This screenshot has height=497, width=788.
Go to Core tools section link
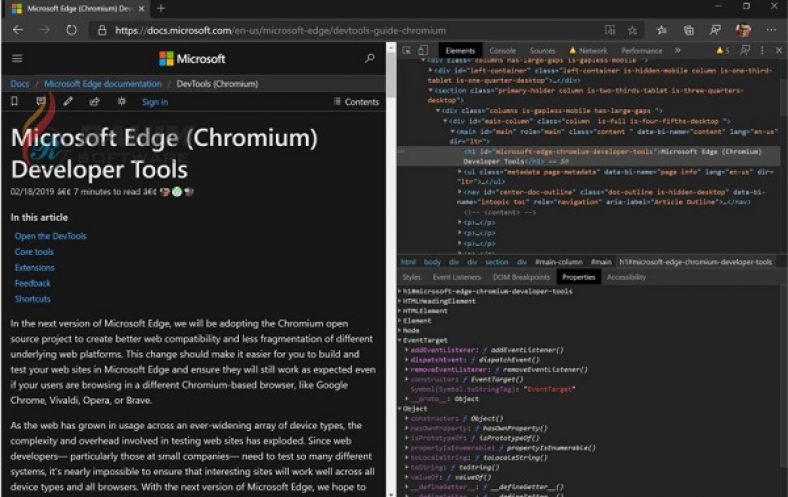(34, 252)
